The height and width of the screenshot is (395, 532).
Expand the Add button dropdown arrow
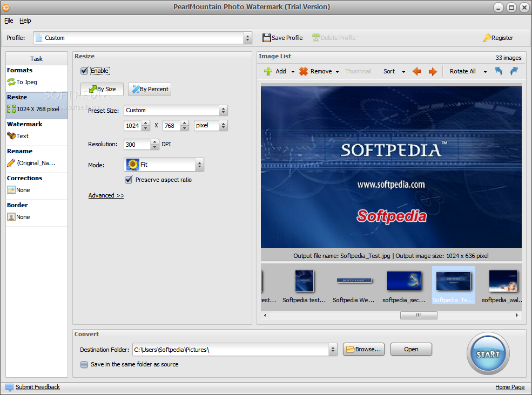pyautogui.click(x=293, y=72)
